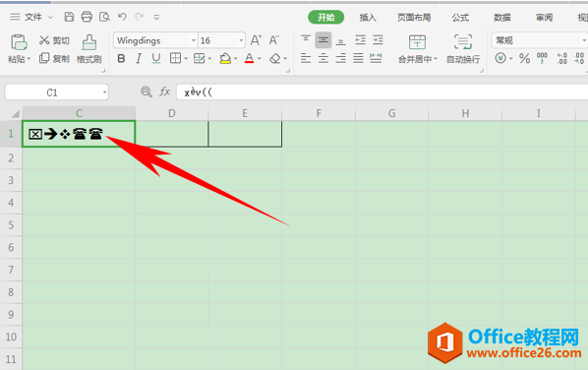
Task: Open Print Preview icon
Action: [104, 17]
